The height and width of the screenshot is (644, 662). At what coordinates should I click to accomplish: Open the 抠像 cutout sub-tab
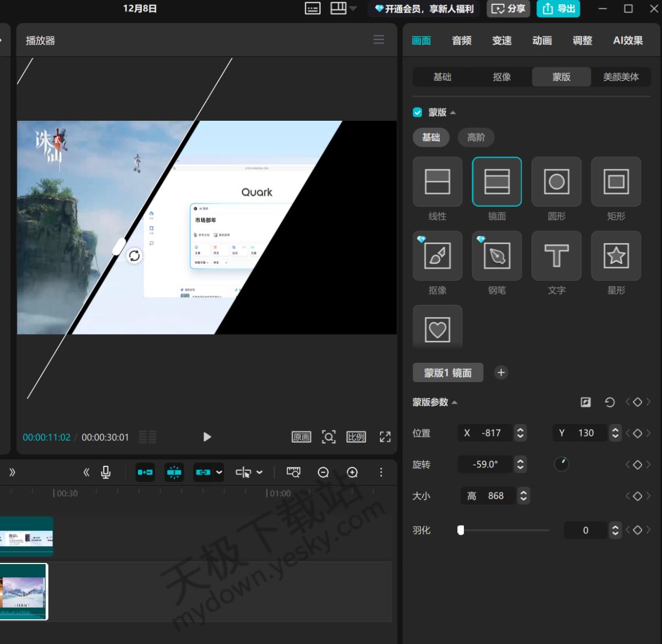coord(501,77)
